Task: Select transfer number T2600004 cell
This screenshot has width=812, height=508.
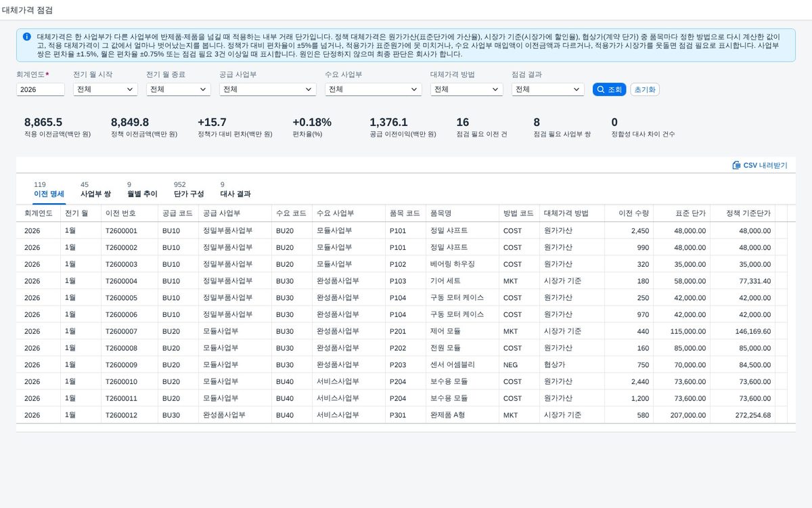Action: coord(129,281)
